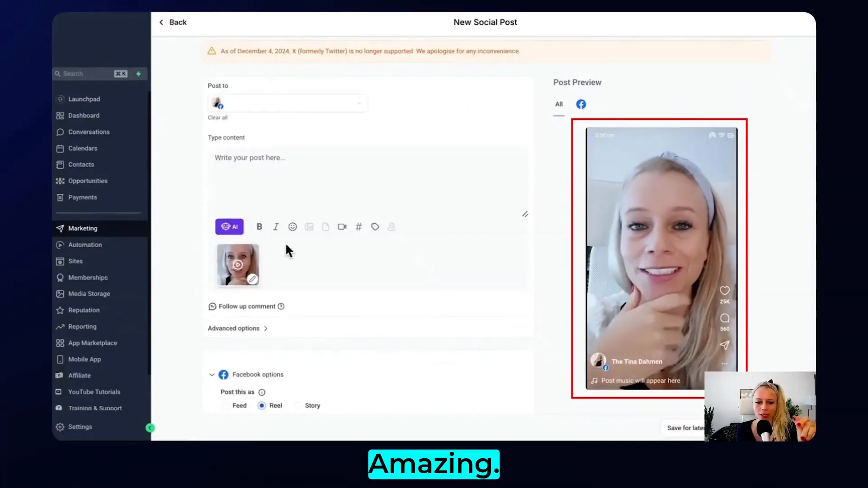The height and width of the screenshot is (488, 868).
Task: Edit the uploaded video with pencil icon
Action: (253, 279)
